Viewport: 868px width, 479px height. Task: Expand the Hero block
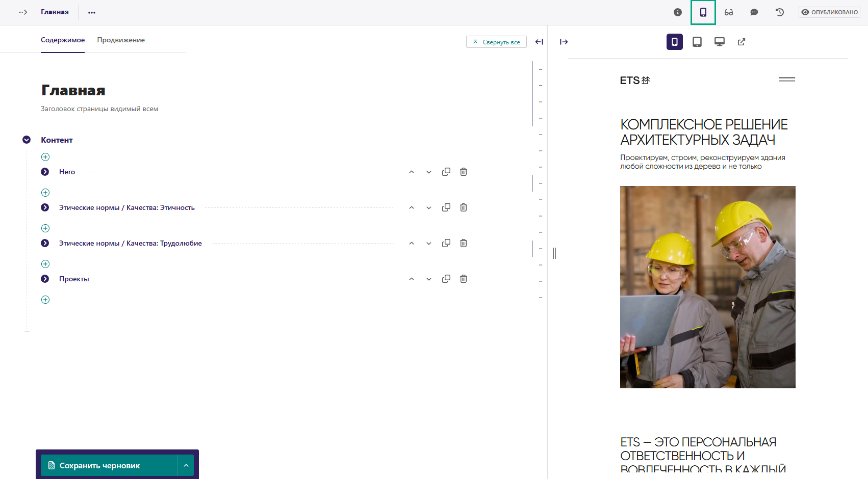(45, 172)
